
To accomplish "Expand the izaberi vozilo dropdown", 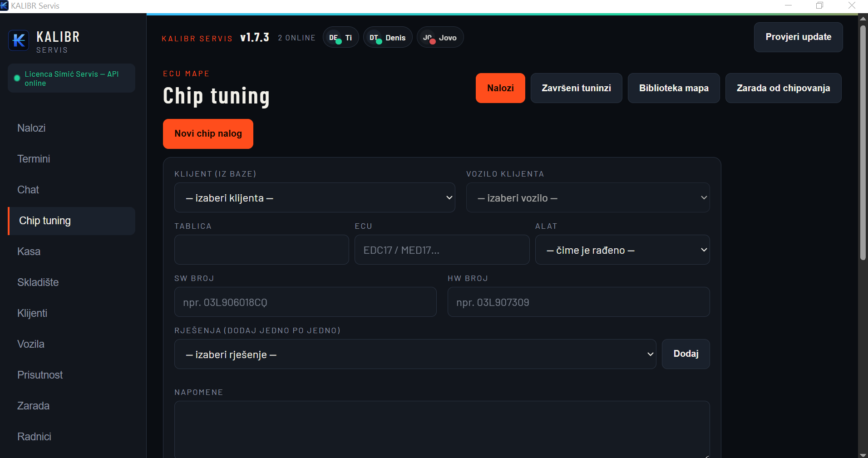I will pos(588,197).
